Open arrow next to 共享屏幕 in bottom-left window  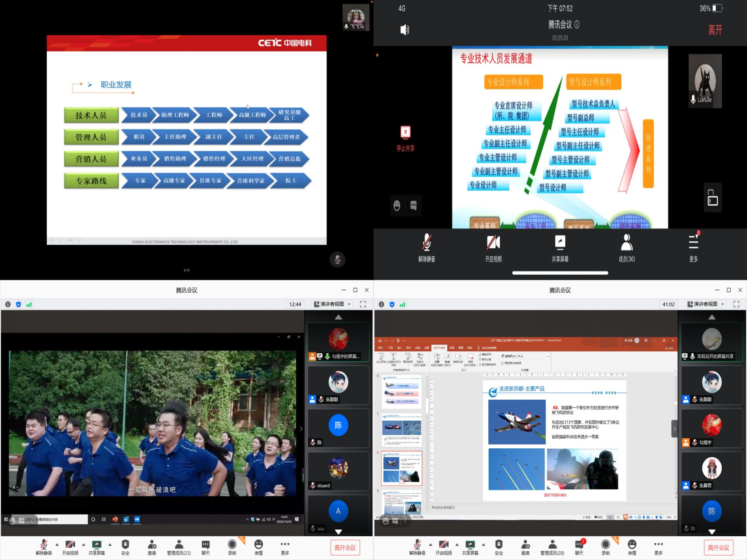(110, 544)
